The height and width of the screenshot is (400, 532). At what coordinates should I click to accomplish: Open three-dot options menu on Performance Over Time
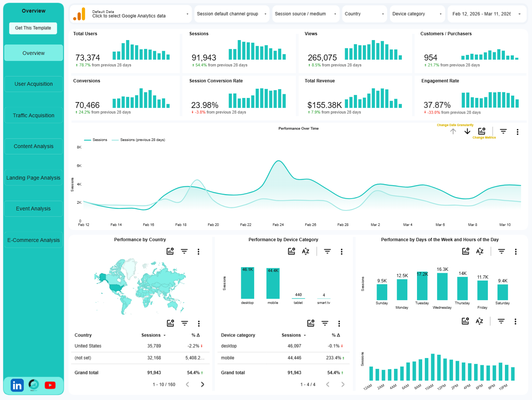click(518, 131)
